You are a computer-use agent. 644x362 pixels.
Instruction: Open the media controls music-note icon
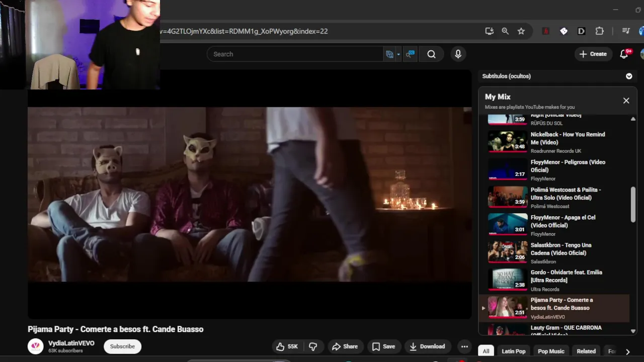click(626, 31)
